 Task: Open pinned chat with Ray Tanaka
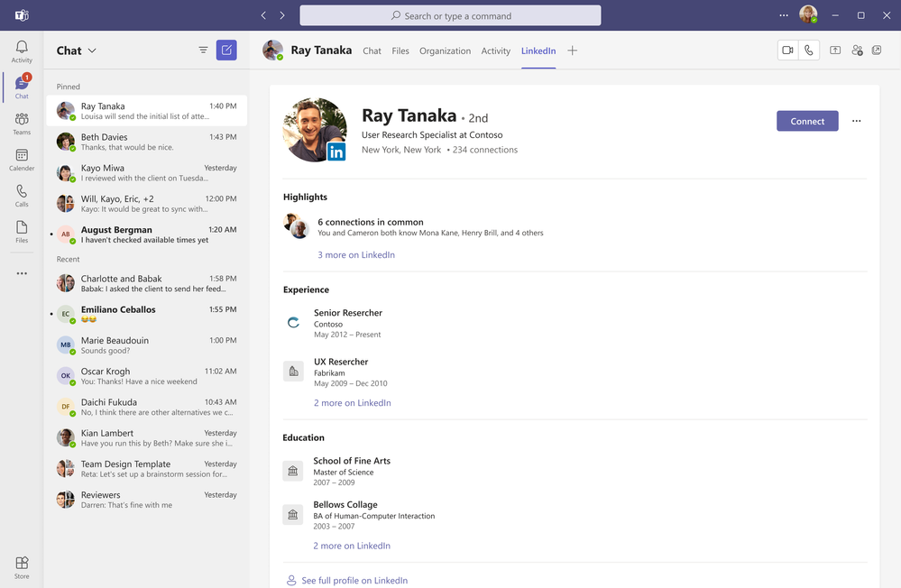(x=146, y=110)
